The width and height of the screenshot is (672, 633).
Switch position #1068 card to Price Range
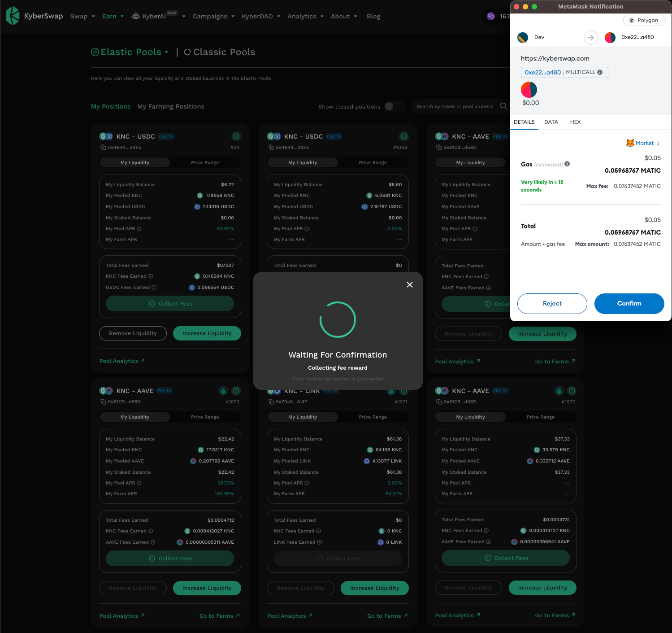tap(373, 162)
